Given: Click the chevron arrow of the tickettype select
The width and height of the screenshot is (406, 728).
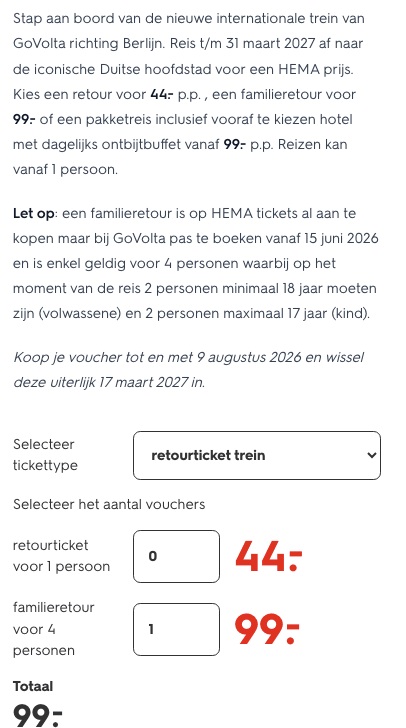Looking at the screenshot, I should click(x=371, y=455).
